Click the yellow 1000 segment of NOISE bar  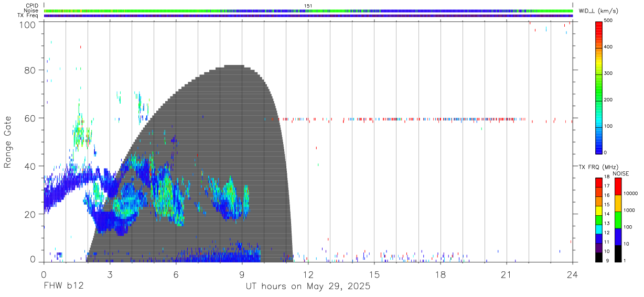tap(618, 203)
